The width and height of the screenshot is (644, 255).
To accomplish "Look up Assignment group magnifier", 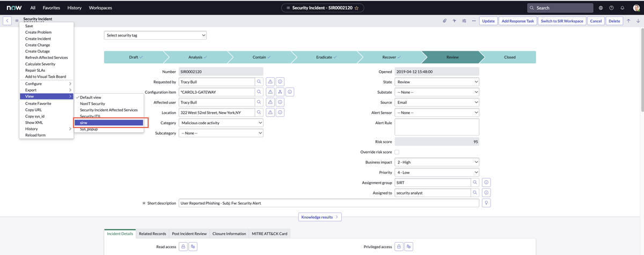I will tap(475, 183).
